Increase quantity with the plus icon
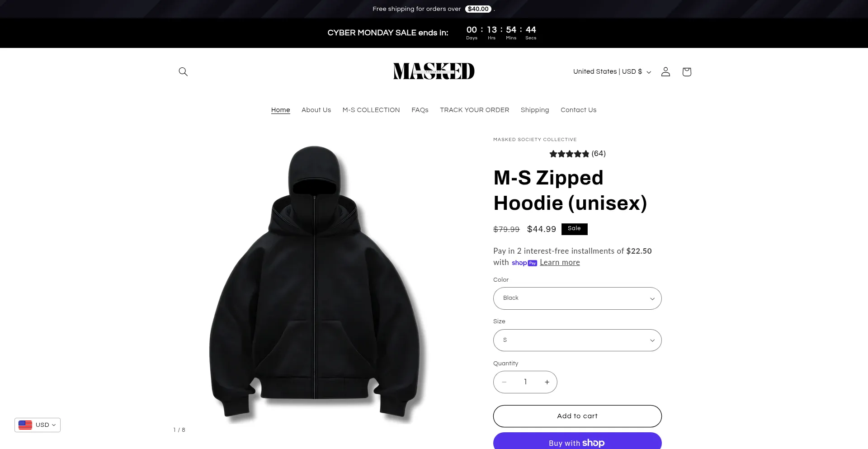This screenshot has height=449, width=868. tap(547, 382)
